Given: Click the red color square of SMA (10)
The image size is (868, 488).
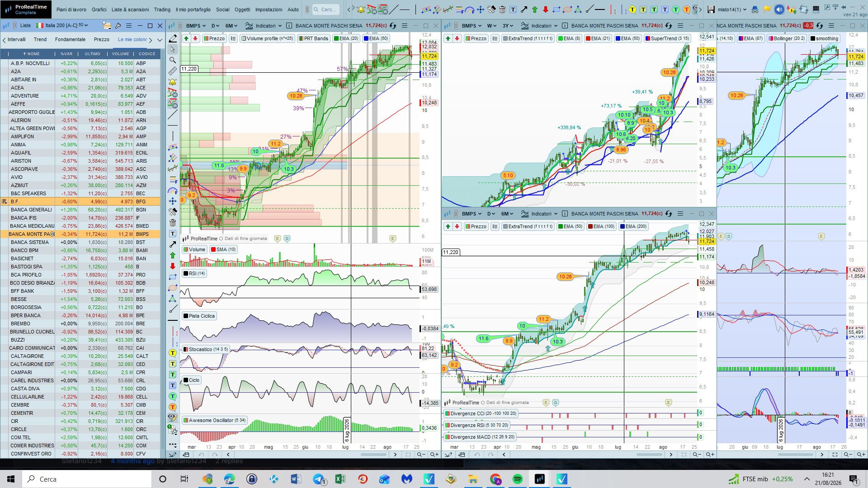Looking at the screenshot, I should coord(213,249).
